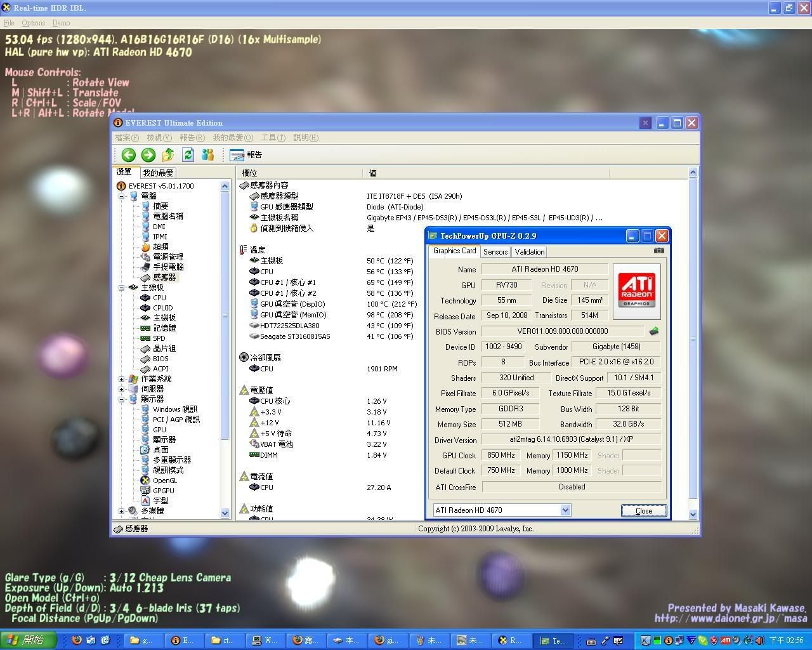This screenshot has width=812, height=650.
Task: Go up one level in EVEREST toolbar
Action: tap(168, 155)
